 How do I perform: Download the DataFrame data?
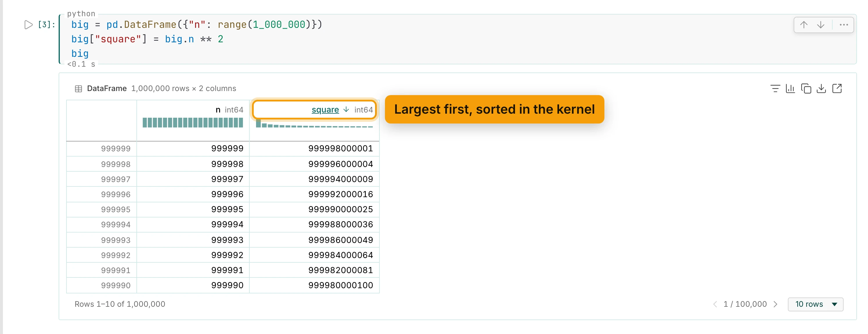click(x=822, y=88)
